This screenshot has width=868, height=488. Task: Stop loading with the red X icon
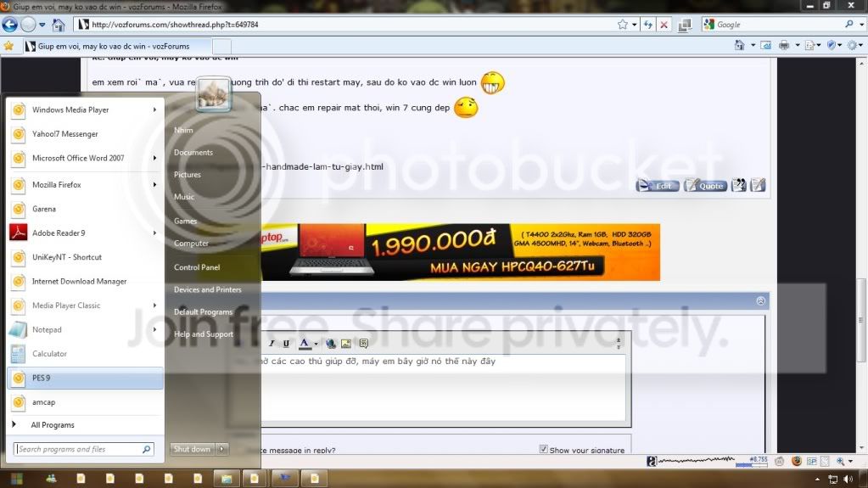(x=664, y=25)
